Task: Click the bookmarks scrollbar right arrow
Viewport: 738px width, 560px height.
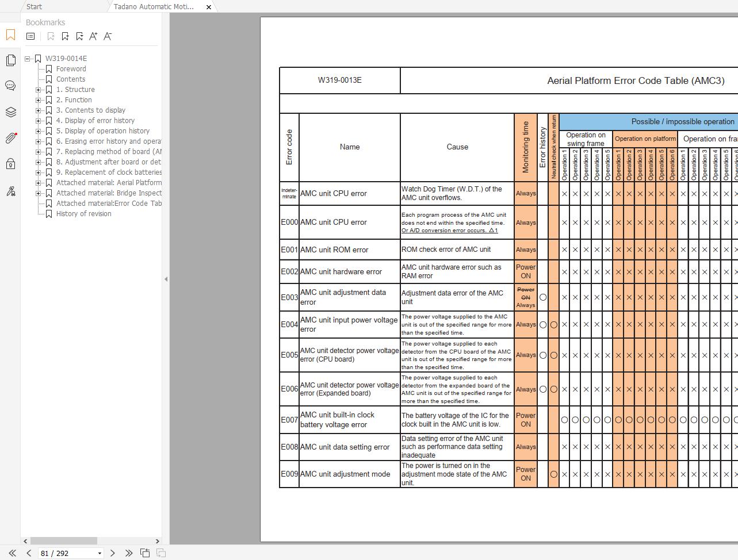Action: [x=157, y=541]
